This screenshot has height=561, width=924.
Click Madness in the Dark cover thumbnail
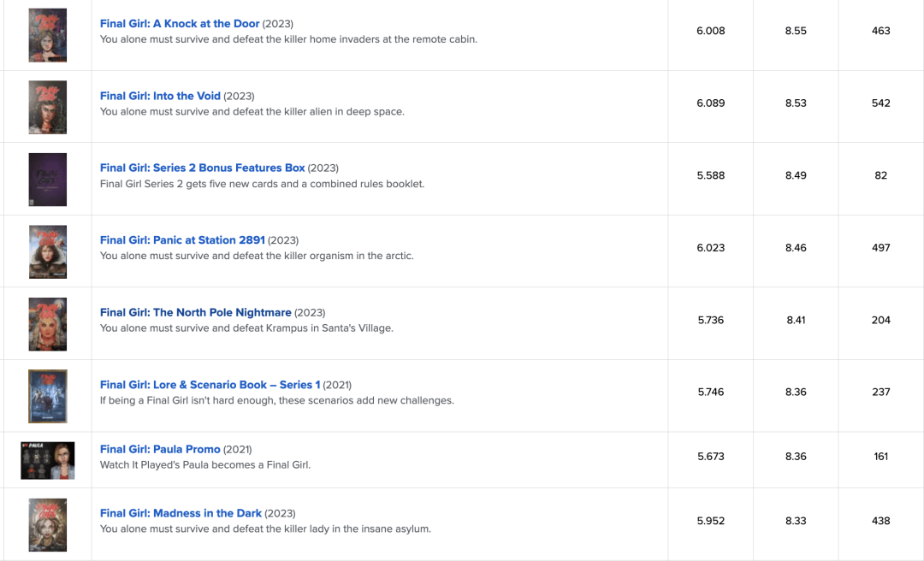point(47,524)
